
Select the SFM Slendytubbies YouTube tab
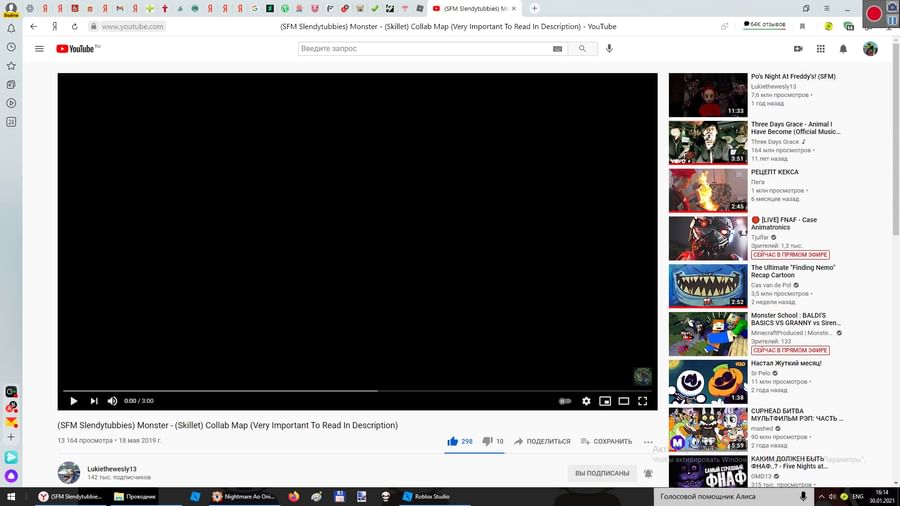coord(474,9)
